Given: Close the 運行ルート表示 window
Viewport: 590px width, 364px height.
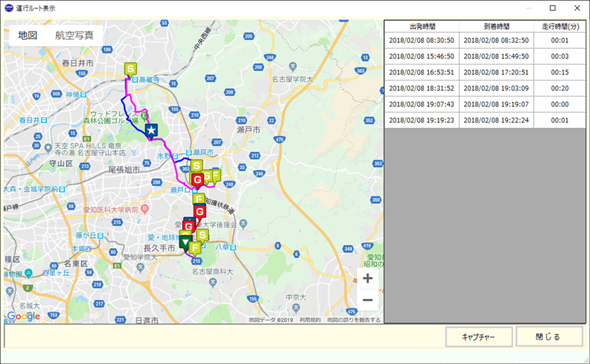Looking at the screenshot, I should point(577,8).
